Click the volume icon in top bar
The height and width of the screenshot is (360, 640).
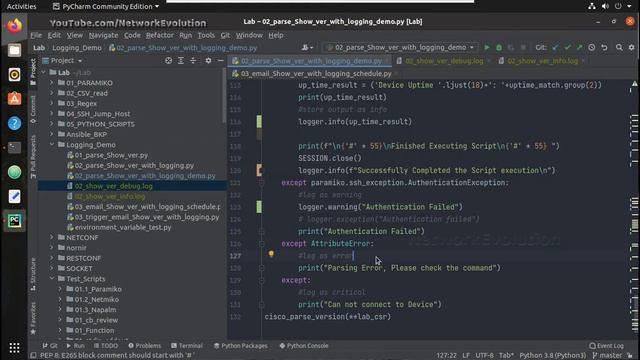[605, 6]
